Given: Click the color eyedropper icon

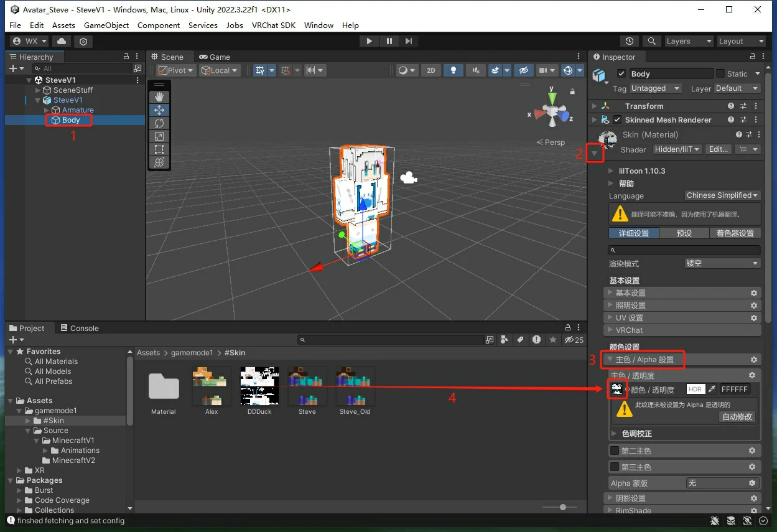Looking at the screenshot, I should [x=712, y=390].
